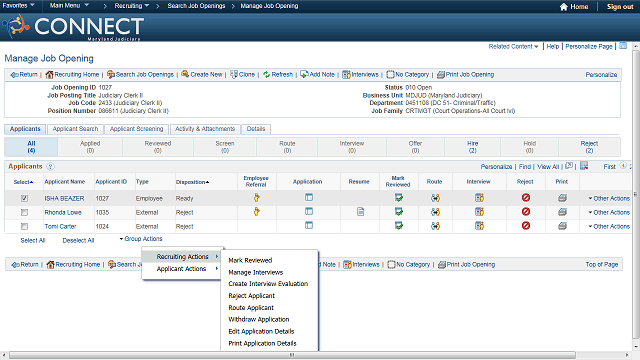
Task: Schedule interview for Rhonda Lowe icon
Action: click(x=479, y=212)
